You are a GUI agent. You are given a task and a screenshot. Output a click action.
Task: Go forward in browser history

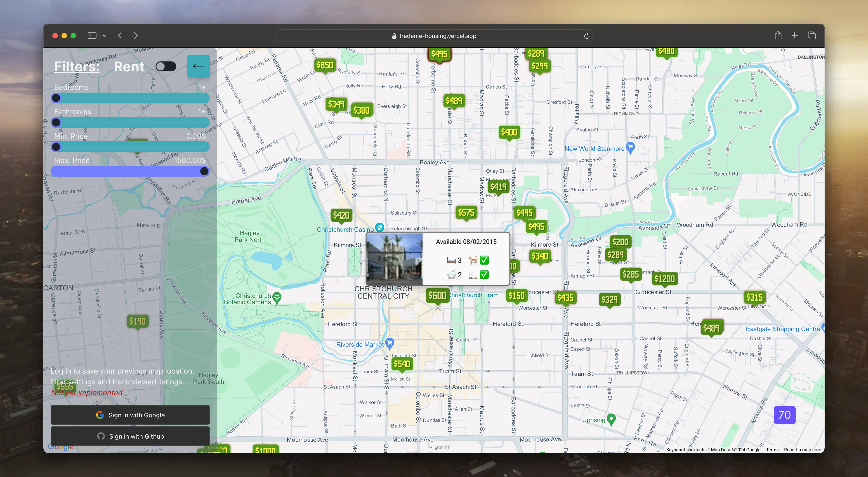coord(135,36)
